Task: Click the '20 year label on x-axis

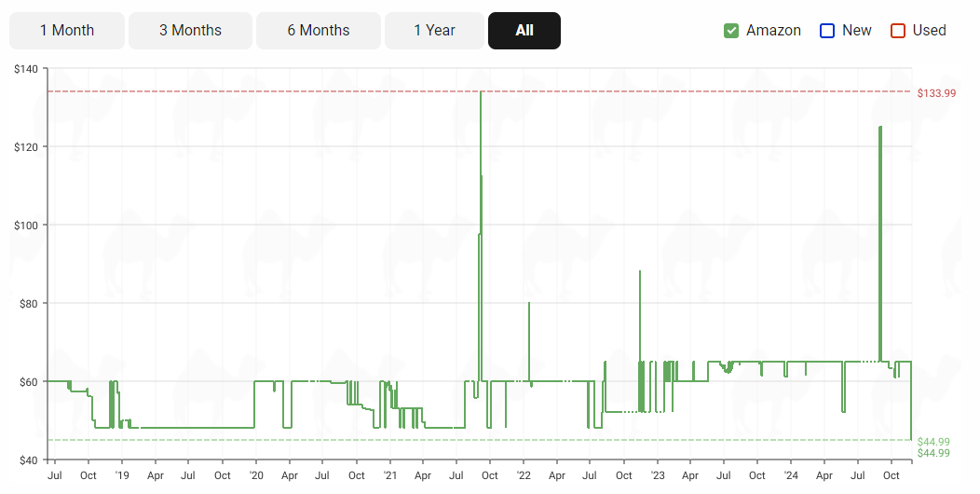Action: pyautogui.click(x=256, y=475)
